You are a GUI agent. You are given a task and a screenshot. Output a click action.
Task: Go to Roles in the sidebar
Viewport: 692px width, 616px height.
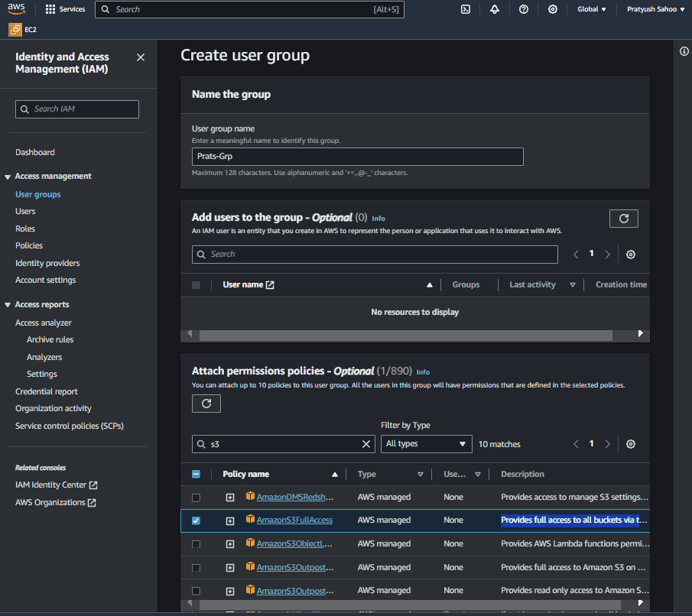[x=25, y=229]
